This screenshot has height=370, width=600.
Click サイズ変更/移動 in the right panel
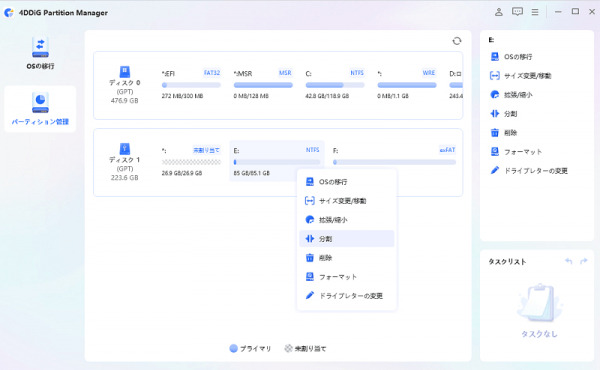tap(520, 76)
